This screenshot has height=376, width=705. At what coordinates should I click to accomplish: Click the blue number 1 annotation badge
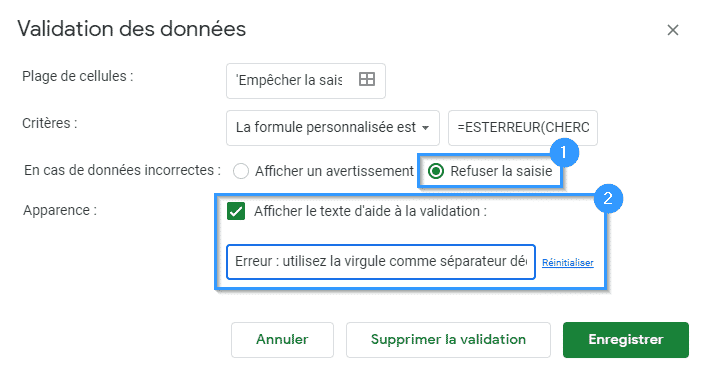click(x=564, y=152)
